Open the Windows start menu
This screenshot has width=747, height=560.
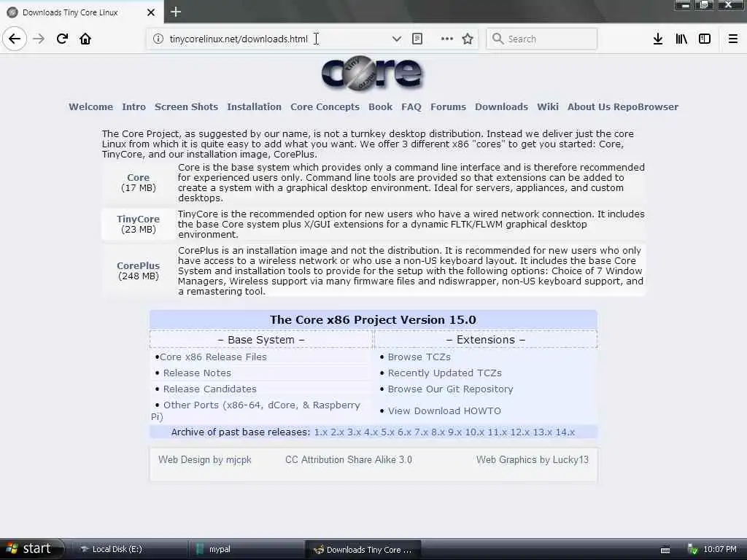point(31,549)
